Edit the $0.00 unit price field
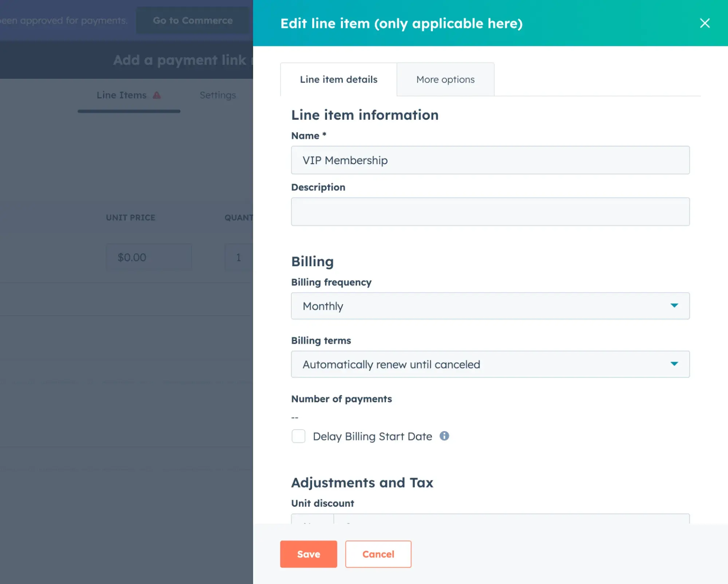 149,257
